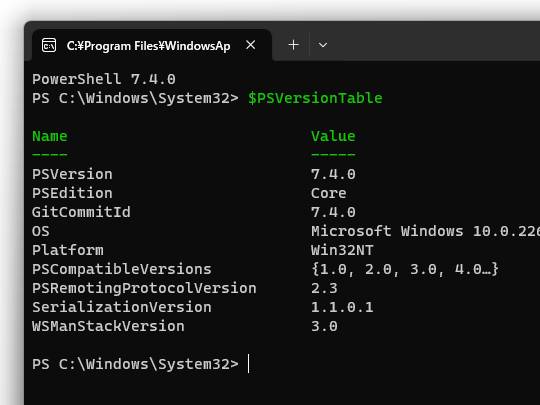Click the green Name column header
The image size is (540, 405).
pos(50,136)
